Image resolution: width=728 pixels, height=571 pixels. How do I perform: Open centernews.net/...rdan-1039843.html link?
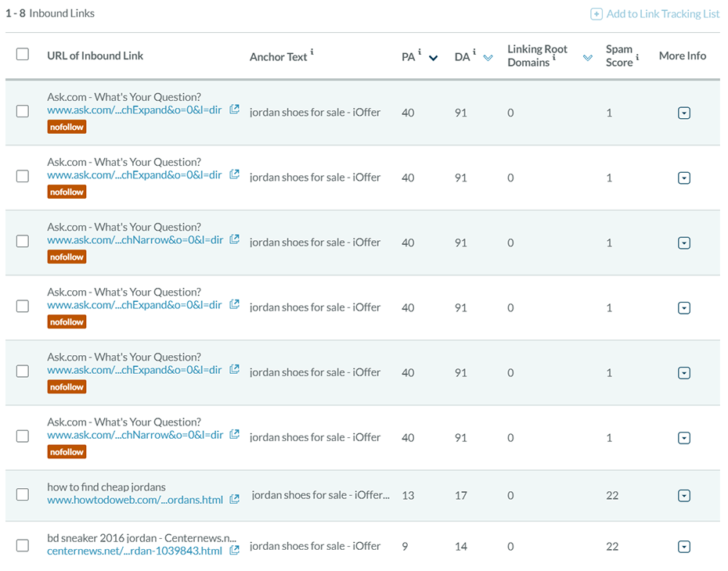[x=135, y=551]
